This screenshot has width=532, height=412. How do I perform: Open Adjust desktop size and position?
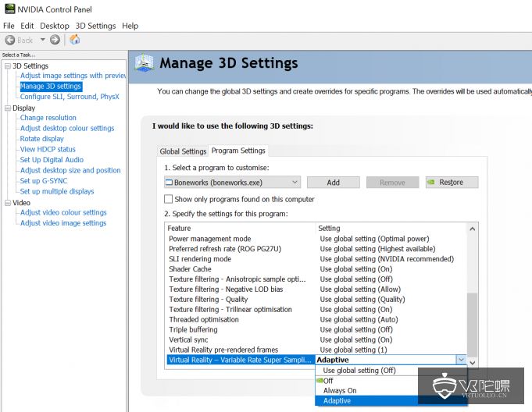click(x=70, y=170)
